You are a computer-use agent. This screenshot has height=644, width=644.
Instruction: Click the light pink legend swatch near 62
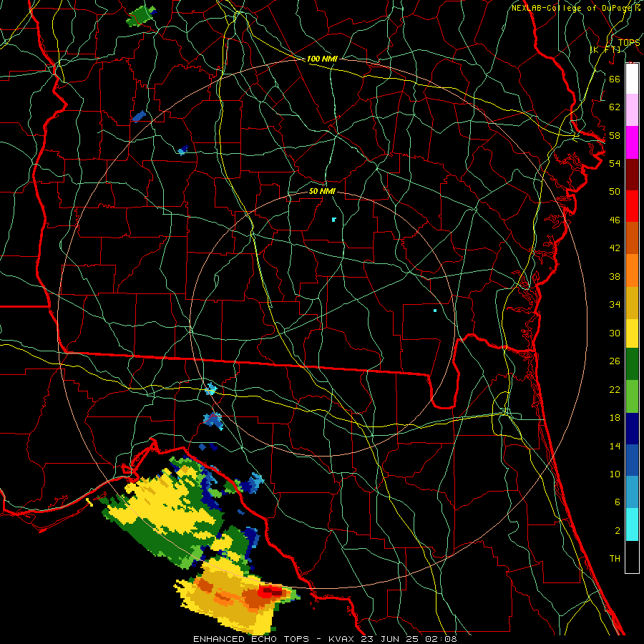[x=632, y=110]
